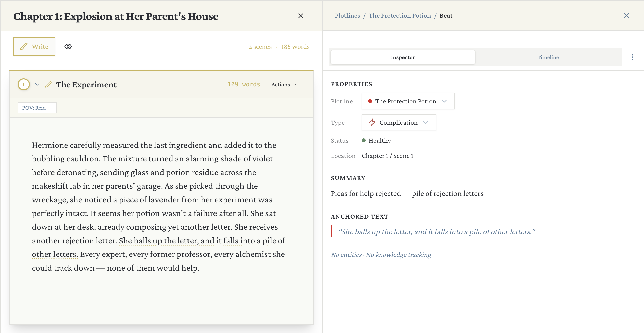Switch to the Timeline tab
644x333 pixels.
click(548, 57)
